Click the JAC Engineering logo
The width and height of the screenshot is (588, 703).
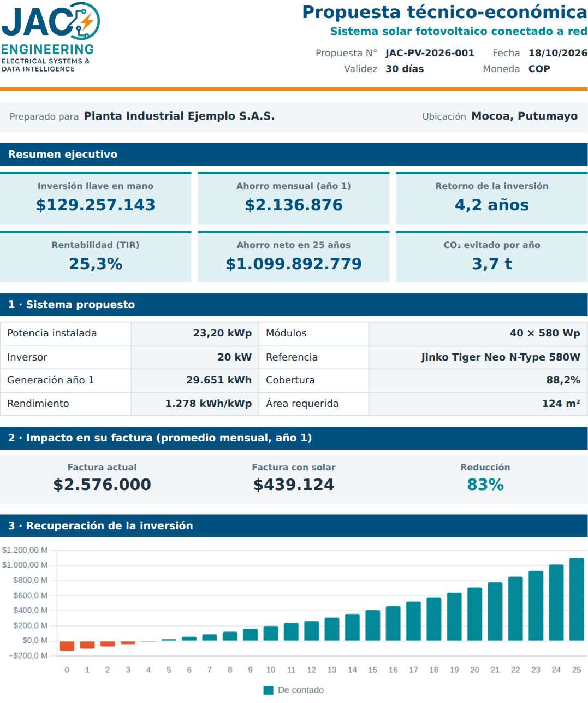[x=51, y=37]
